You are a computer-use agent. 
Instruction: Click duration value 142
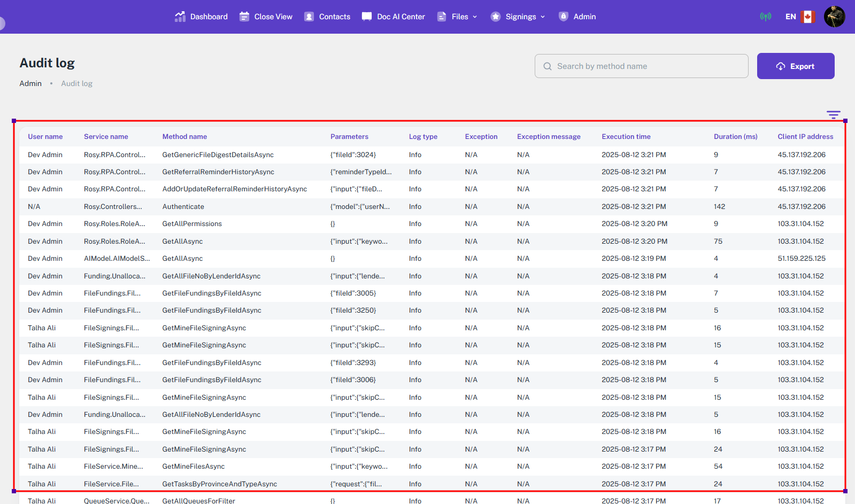[x=720, y=207]
